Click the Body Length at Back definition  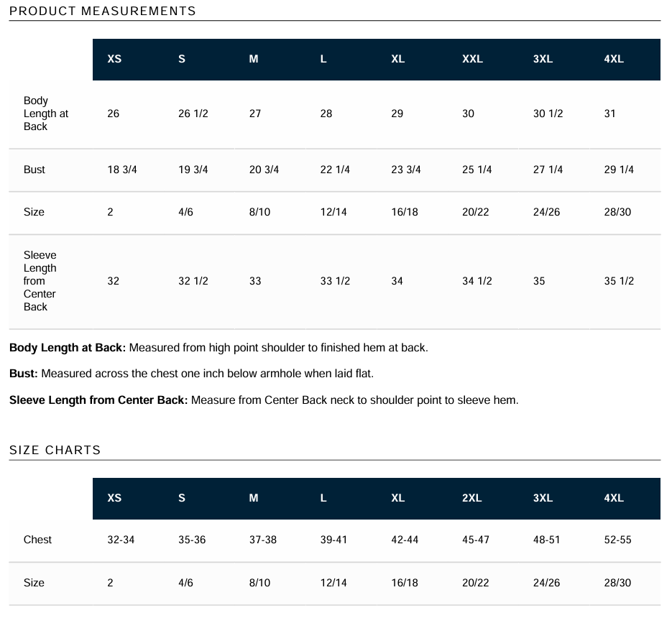click(218, 348)
